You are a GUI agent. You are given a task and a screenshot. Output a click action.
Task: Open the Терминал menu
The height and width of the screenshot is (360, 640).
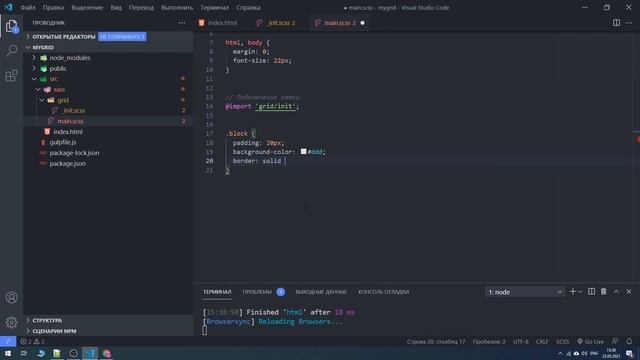215,7
